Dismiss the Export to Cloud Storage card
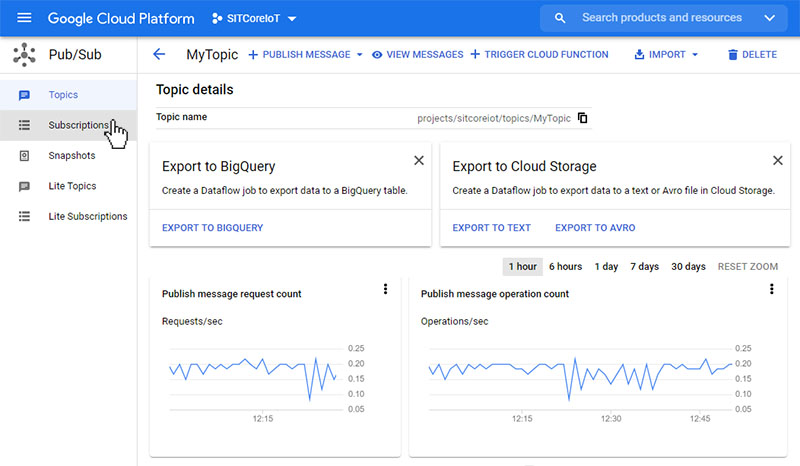 (778, 160)
